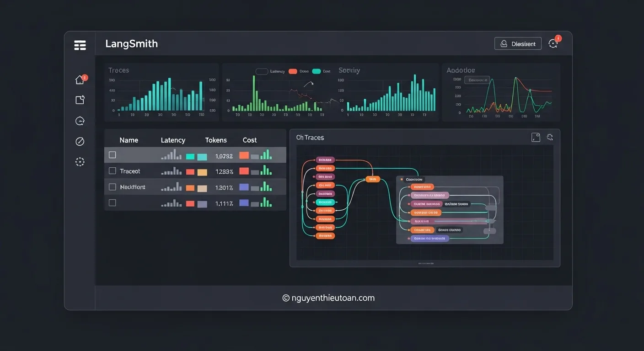This screenshot has width=644, height=351.
Task: Open the edit note sidebar icon
Action: tap(80, 100)
